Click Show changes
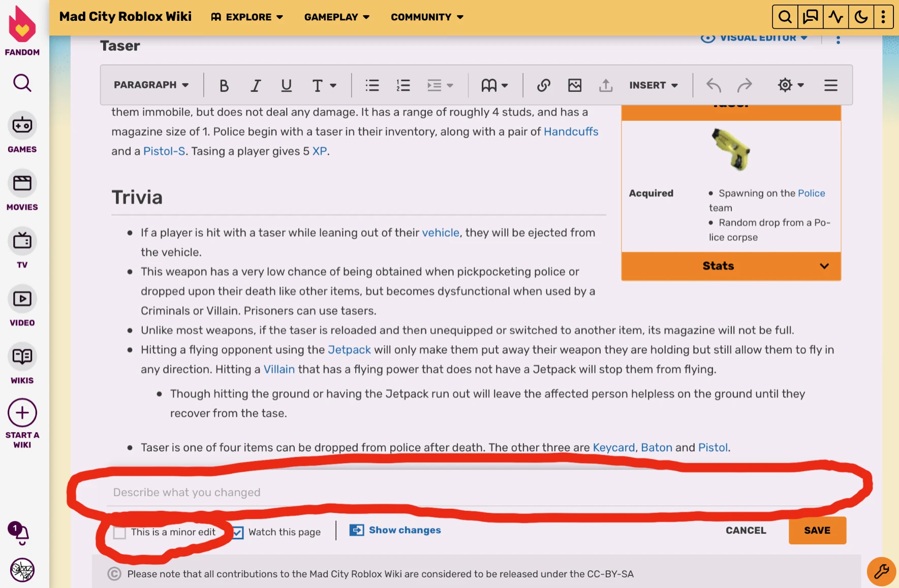The height and width of the screenshot is (588, 899). tap(395, 530)
